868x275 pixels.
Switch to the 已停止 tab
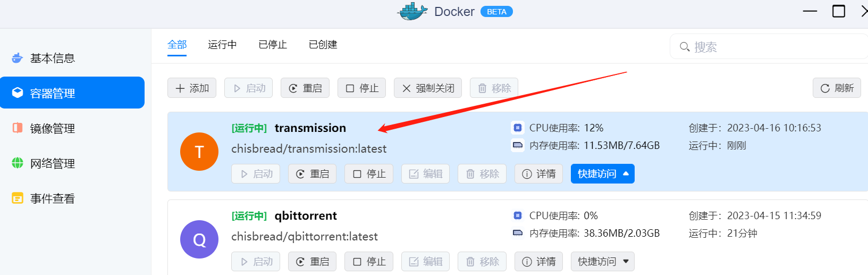[x=273, y=45]
